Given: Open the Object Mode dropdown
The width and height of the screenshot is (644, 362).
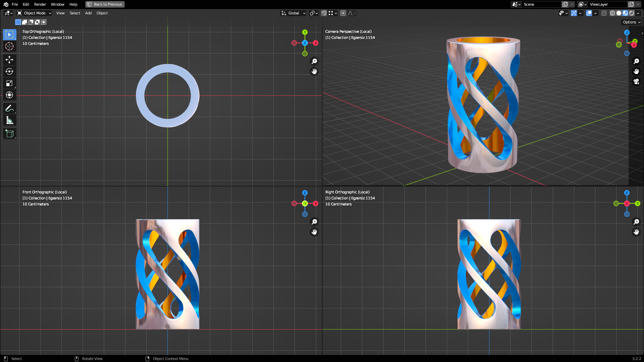Looking at the screenshot, I should click(34, 13).
